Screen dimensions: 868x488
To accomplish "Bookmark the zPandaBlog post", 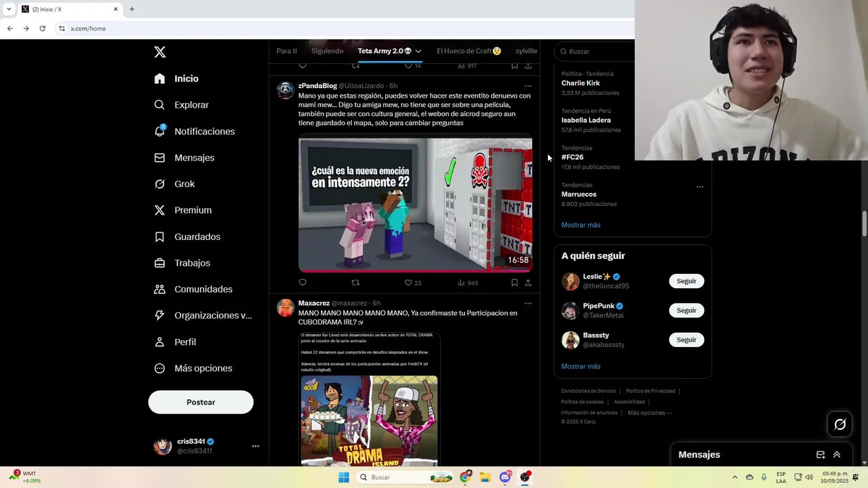I will 514,283.
